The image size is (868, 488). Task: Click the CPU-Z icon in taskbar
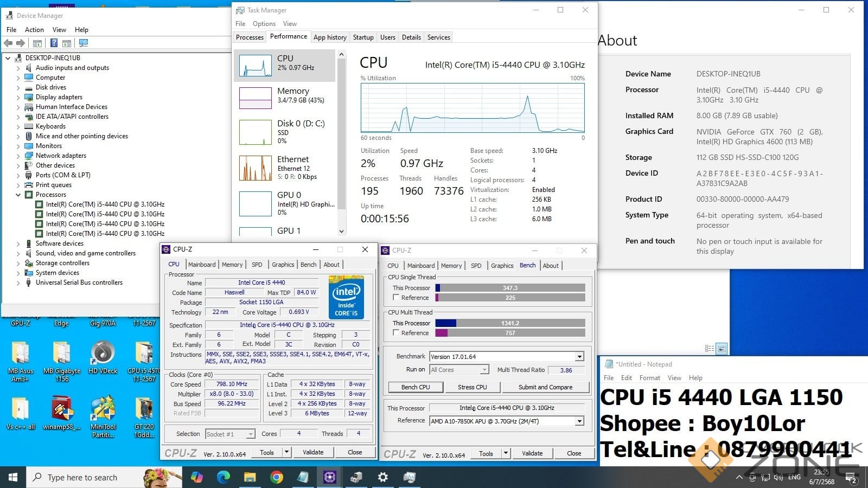329,477
